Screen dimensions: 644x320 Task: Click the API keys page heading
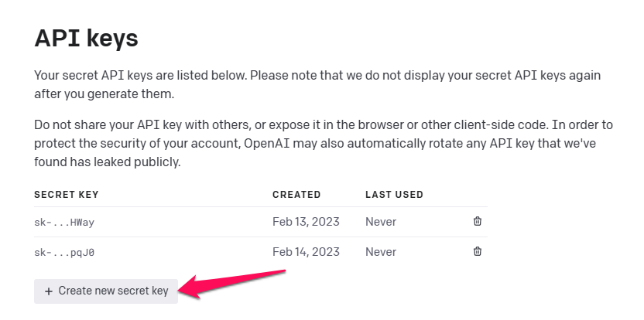pos(87,38)
